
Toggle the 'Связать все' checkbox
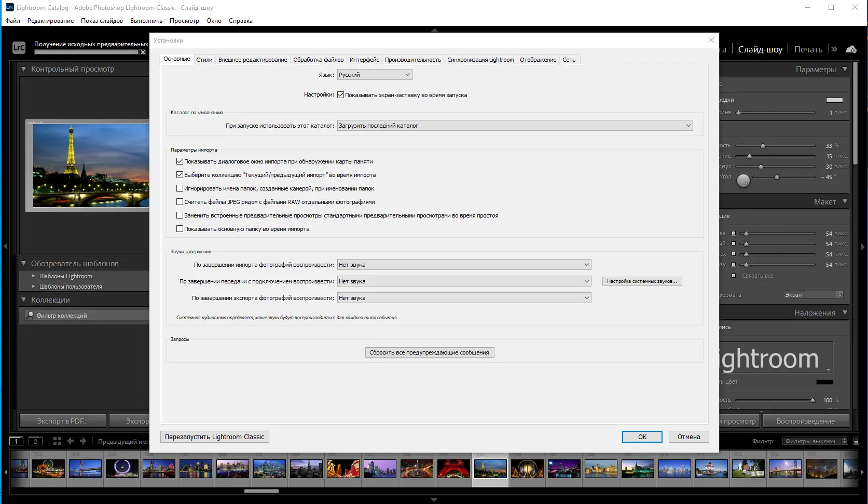(734, 276)
